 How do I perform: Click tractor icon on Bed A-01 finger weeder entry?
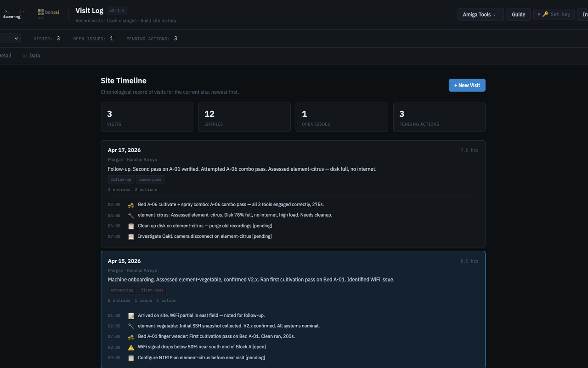pos(131,337)
